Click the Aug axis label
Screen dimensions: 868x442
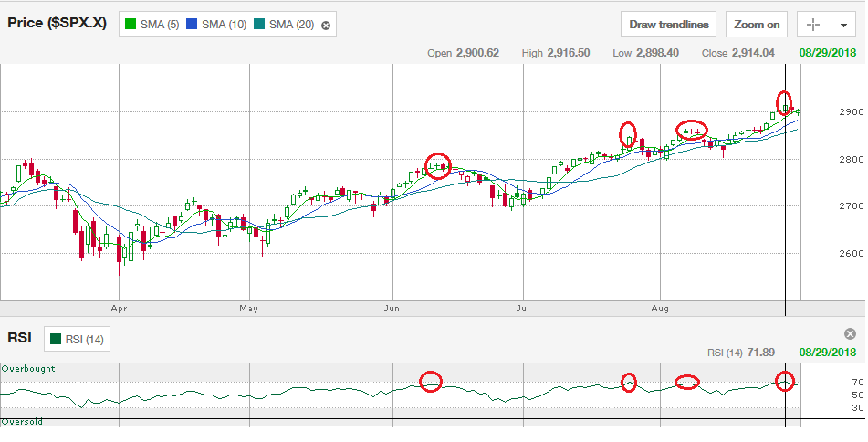point(660,309)
